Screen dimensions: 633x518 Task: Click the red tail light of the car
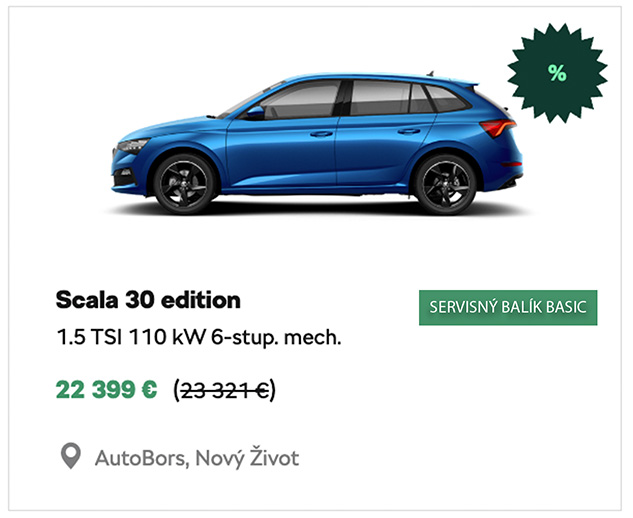click(498, 128)
